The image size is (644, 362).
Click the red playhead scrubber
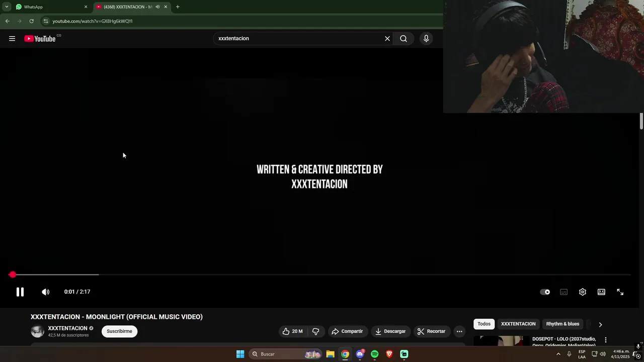click(x=13, y=275)
